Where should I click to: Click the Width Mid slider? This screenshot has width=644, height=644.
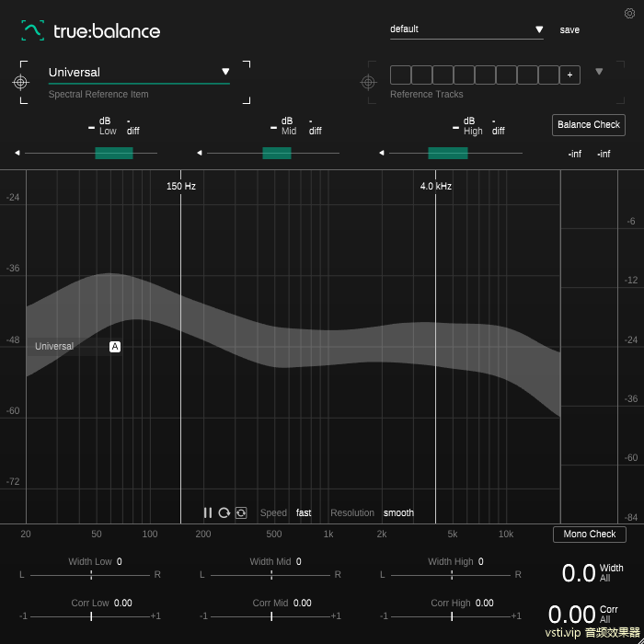(x=271, y=575)
